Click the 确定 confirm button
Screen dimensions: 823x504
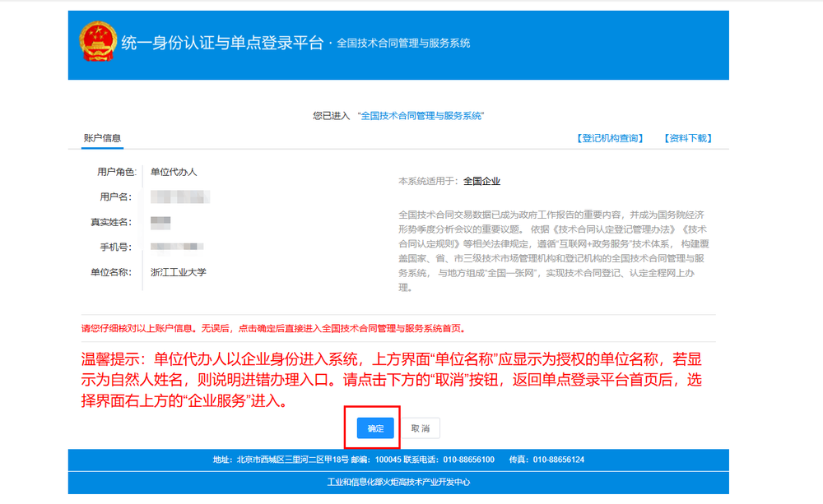(x=375, y=428)
